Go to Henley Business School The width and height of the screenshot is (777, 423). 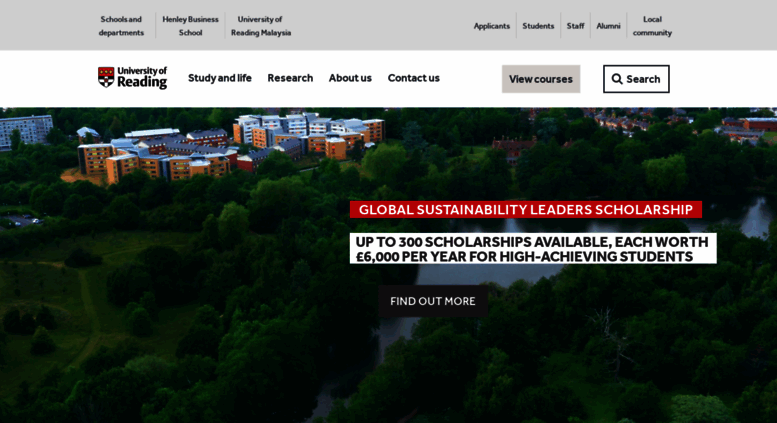tap(190, 26)
